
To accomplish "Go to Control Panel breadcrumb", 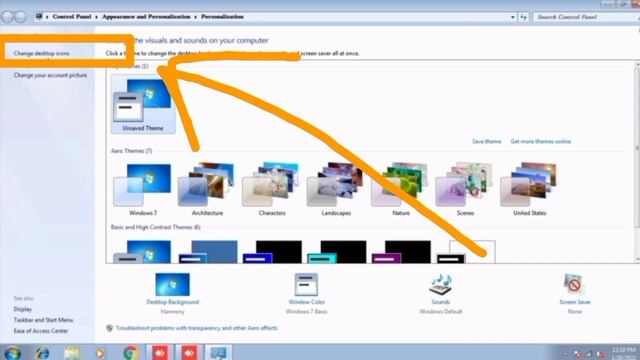I will [71, 17].
